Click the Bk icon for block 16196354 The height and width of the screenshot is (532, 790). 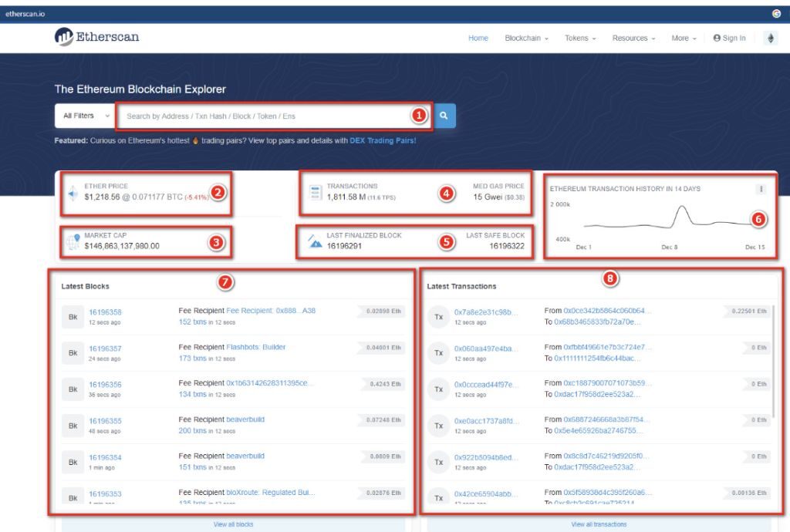click(73, 462)
